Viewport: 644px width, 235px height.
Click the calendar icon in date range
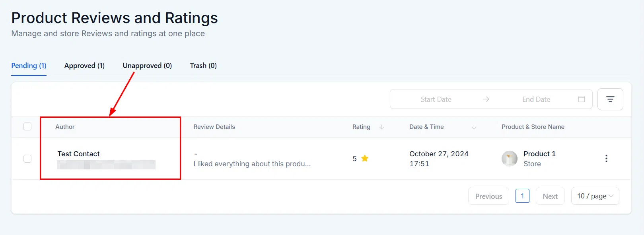(582, 99)
